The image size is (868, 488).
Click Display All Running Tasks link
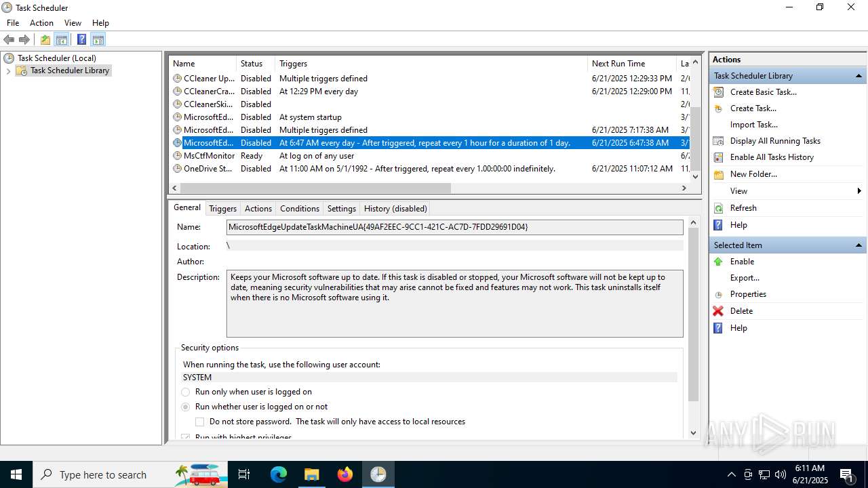click(775, 141)
